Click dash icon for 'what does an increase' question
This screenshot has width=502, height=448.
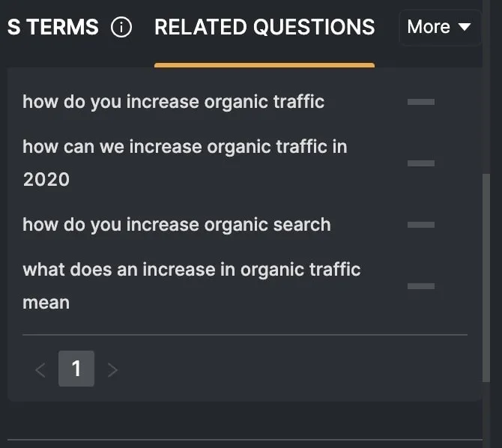point(420,286)
